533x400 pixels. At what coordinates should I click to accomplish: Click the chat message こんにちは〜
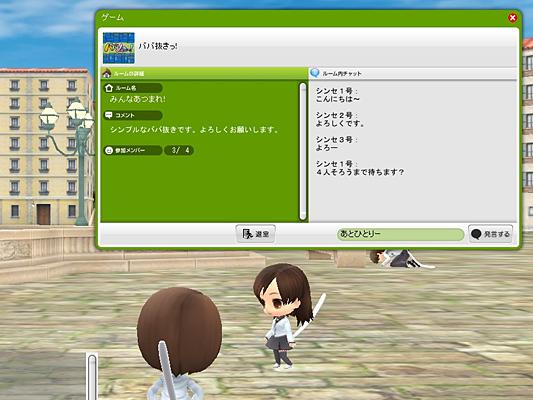coord(338,99)
